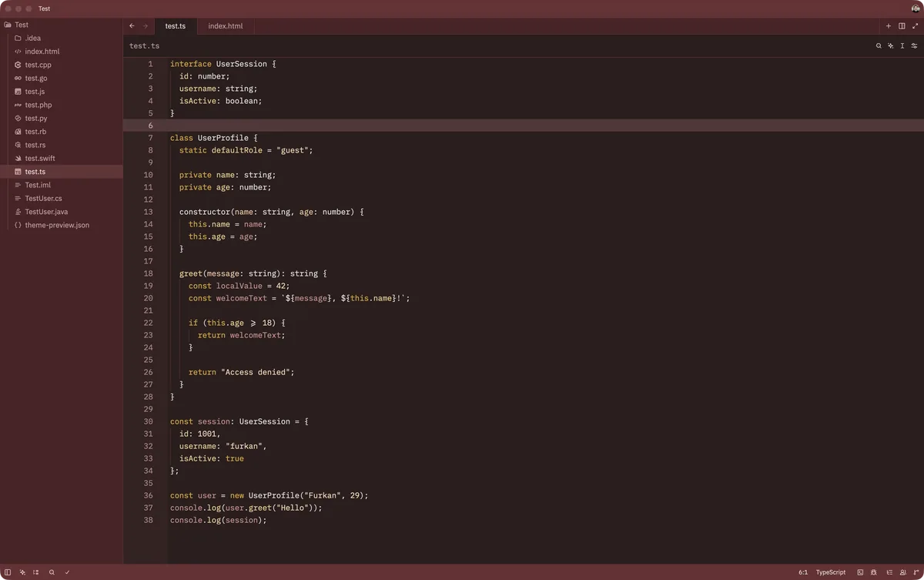The height and width of the screenshot is (580, 924).
Task: Switch to the index.html tab
Action: 226,26
